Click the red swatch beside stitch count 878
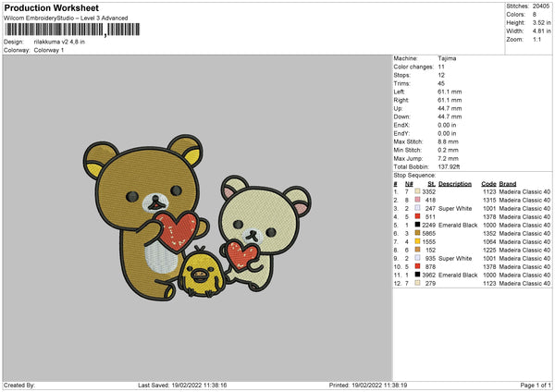The height and width of the screenshot is (392, 555). 417,266
